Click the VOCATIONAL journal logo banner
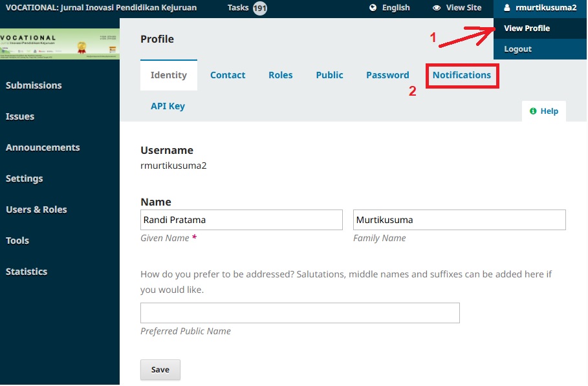The image size is (588, 386). [x=60, y=45]
